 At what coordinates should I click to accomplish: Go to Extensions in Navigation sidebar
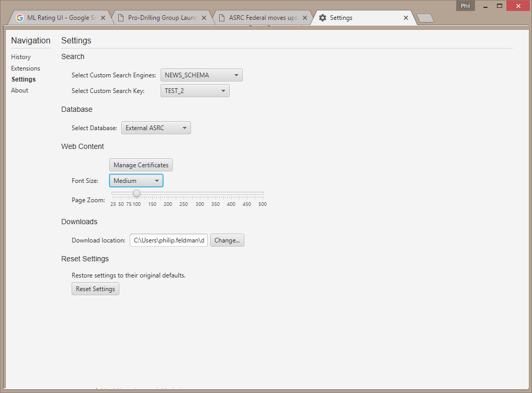point(26,68)
